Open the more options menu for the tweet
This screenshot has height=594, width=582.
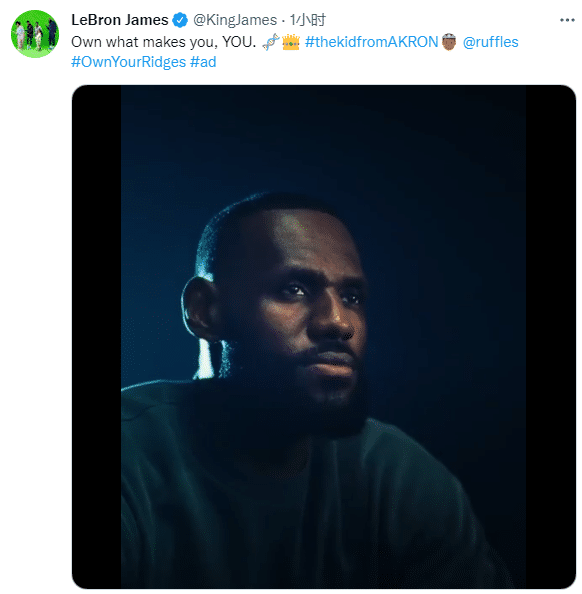coord(567,20)
